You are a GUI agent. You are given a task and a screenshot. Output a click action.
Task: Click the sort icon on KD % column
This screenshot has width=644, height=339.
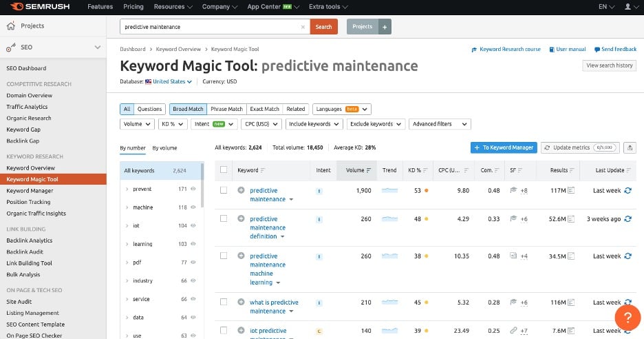425,170
